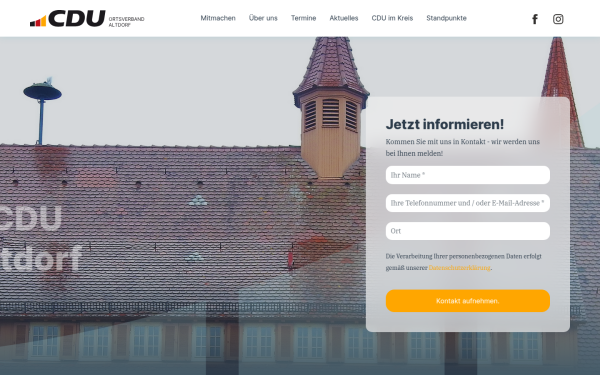Submit with Kontakt aufnehmen button
The width and height of the screenshot is (600, 375).
[x=468, y=301]
